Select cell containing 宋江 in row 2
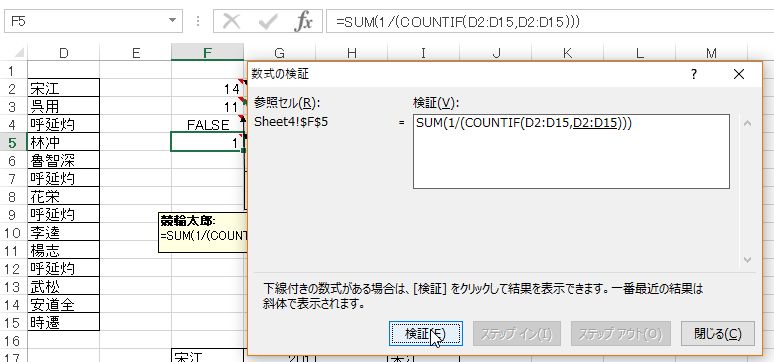The height and width of the screenshot is (362, 774). point(64,88)
